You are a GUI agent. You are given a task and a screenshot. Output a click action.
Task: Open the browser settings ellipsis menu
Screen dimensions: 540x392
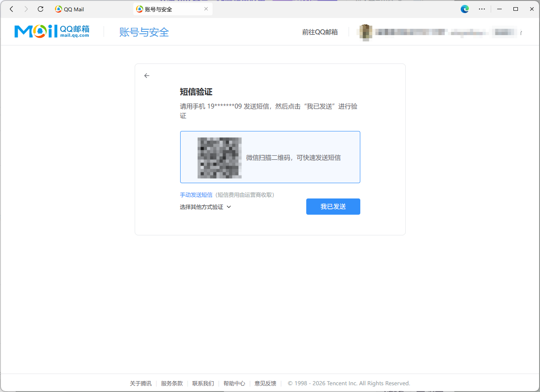(481, 9)
